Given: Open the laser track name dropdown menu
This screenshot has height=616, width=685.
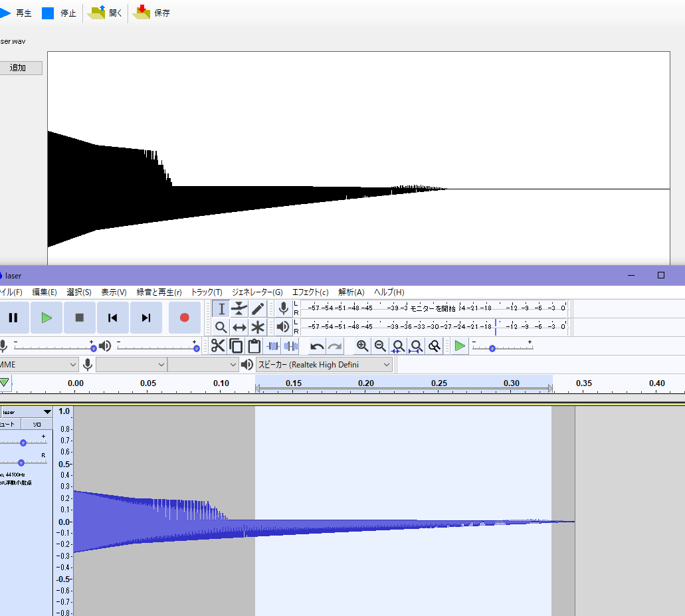Looking at the screenshot, I should point(27,412).
